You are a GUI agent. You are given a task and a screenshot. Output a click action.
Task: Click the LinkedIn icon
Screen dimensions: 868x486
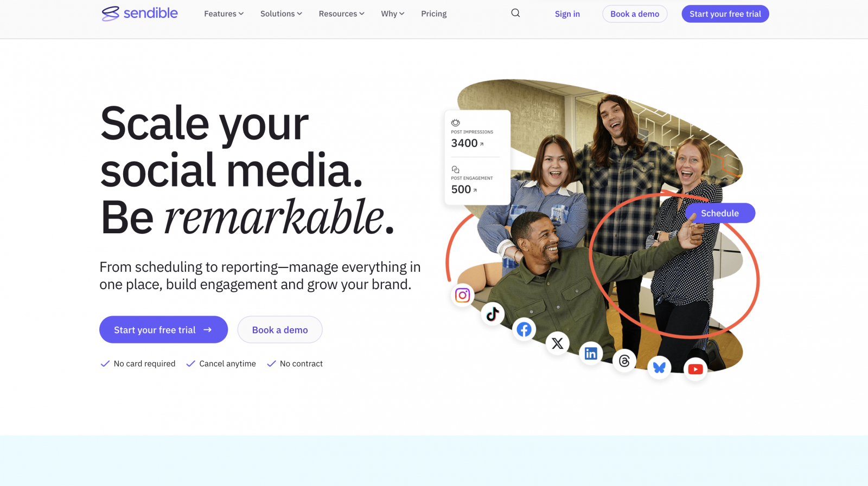point(591,354)
